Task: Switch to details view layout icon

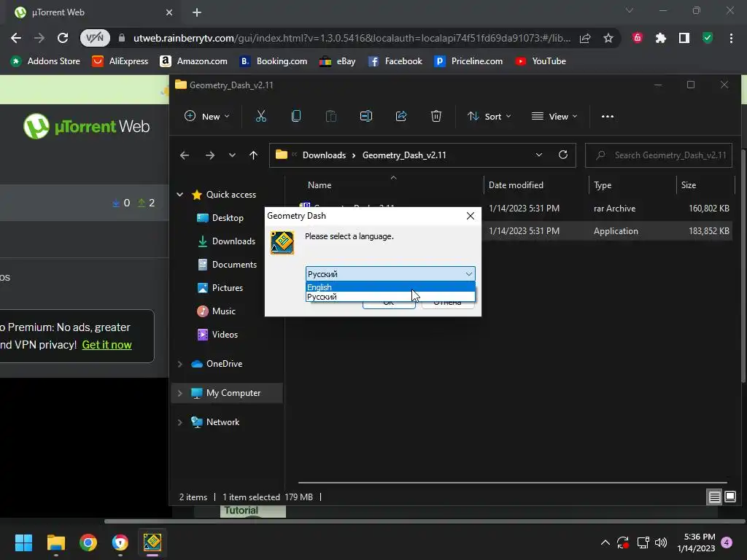Action: pos(714,497)
